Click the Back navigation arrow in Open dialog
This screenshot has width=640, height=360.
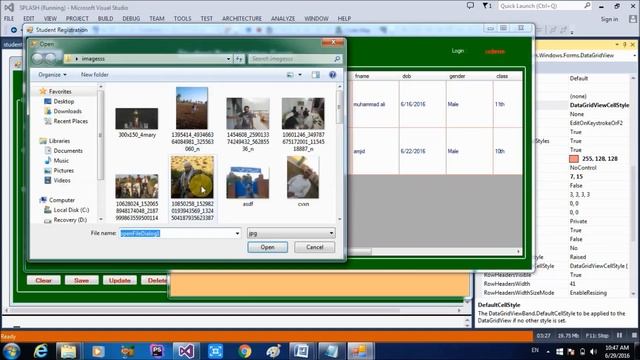click(x=38, y=58)
